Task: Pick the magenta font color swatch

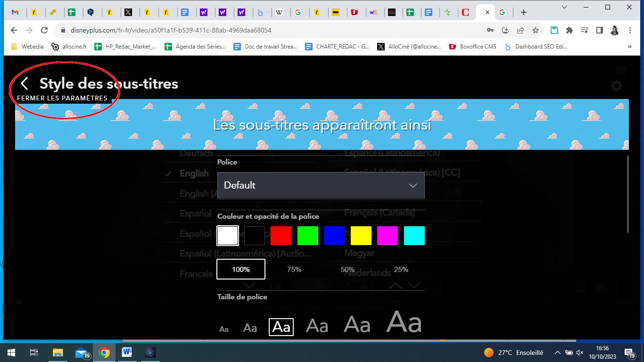Action: point(388,236)
